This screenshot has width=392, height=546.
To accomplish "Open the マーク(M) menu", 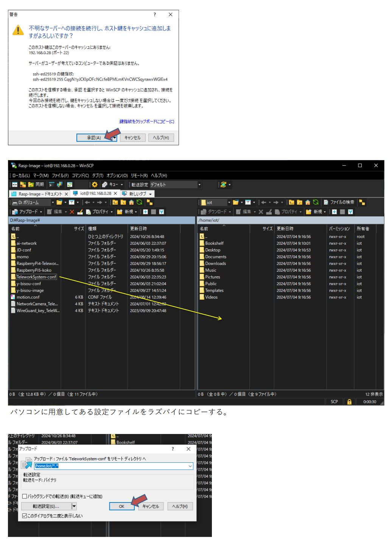I will coord(41,176).
